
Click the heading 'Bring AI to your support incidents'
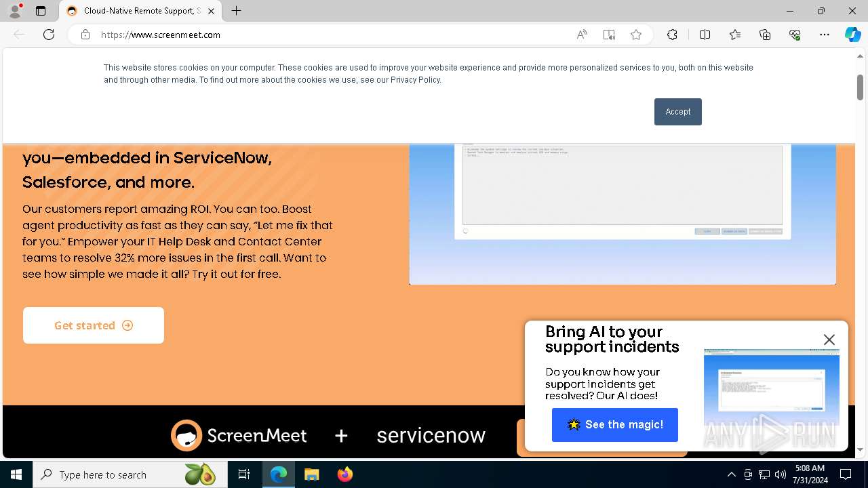click(612, 340)
